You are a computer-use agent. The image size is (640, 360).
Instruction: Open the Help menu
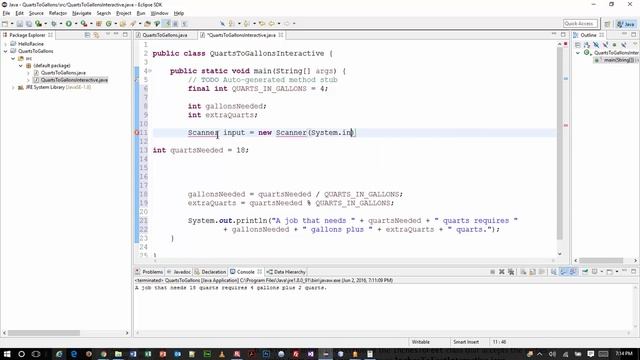pos(179,13)
